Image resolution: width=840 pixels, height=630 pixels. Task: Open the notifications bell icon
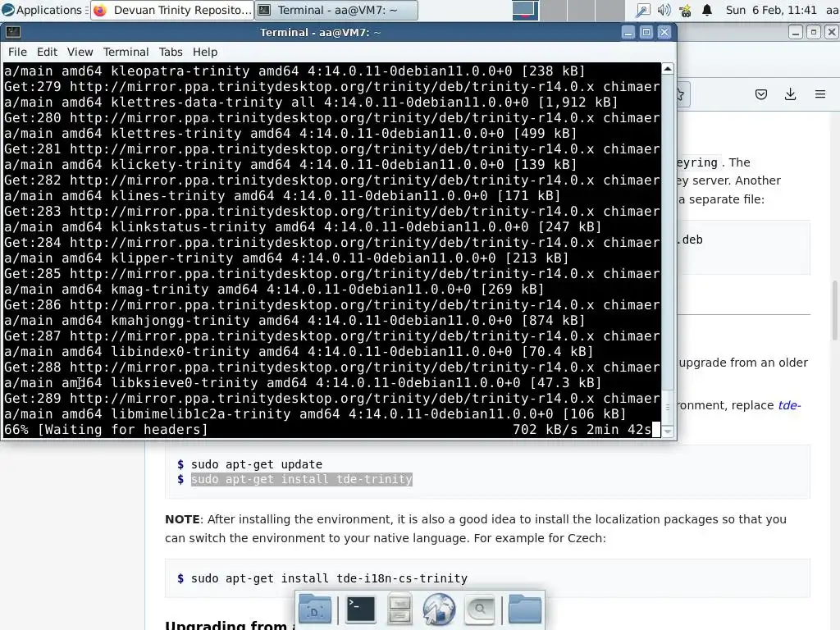[707, 10]
